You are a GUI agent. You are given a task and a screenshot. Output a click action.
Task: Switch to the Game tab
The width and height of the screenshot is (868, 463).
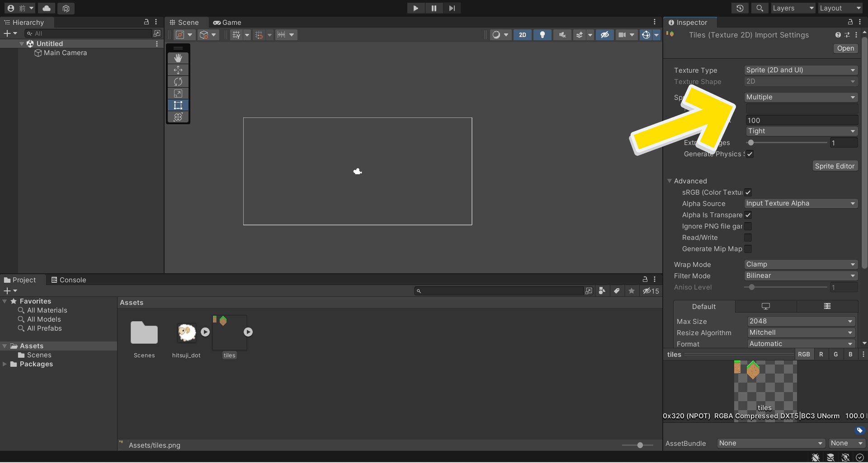coord(227,22)
